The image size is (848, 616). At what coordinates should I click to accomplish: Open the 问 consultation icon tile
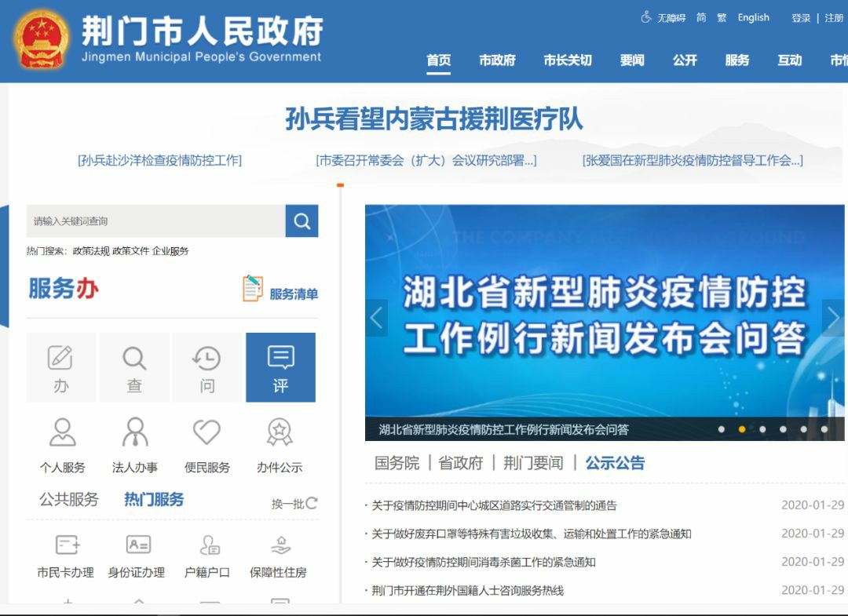coord(207,367)
